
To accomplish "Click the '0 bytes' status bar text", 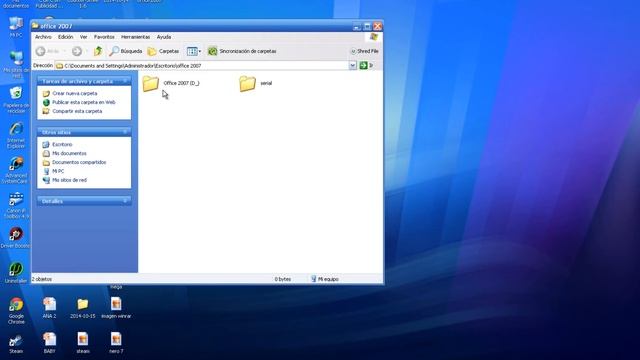I will (x=282, y=279).
